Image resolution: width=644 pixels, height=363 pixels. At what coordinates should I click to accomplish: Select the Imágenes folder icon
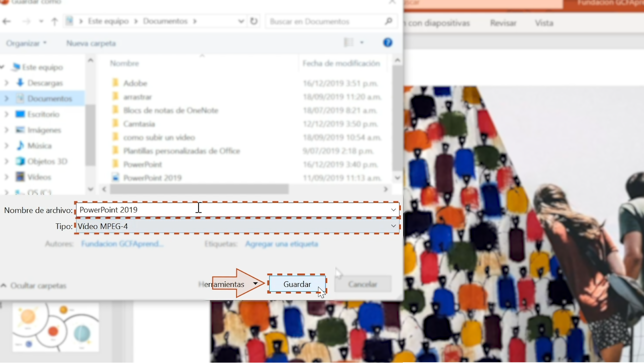point(20,130)
